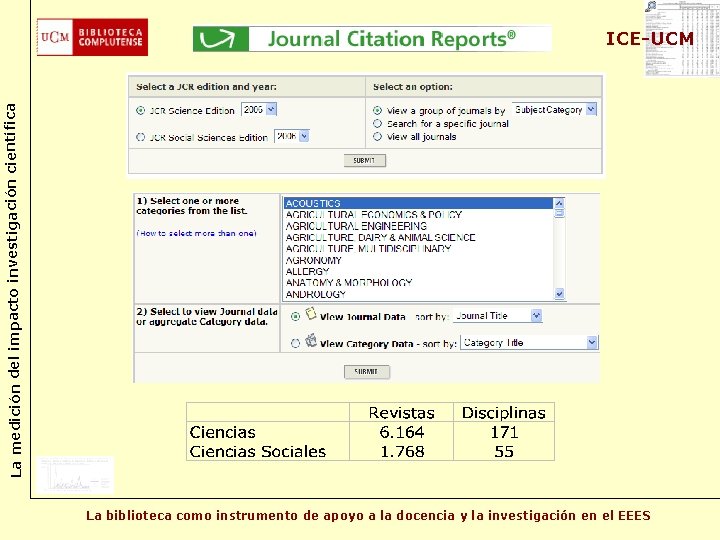Click the Ciencias Sociales row label

click(258, 451)
